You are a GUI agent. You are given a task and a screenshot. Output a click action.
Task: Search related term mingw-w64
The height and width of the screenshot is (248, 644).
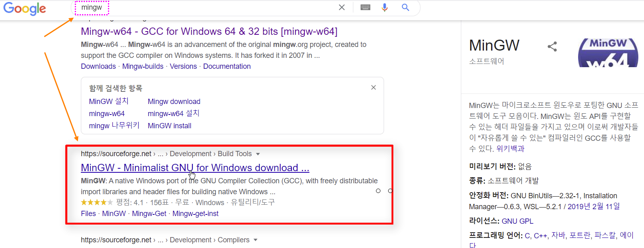click(x=107, y=114)
